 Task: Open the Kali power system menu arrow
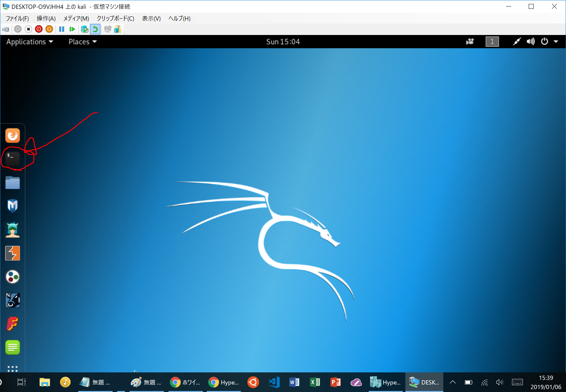[x=556, y=42]
